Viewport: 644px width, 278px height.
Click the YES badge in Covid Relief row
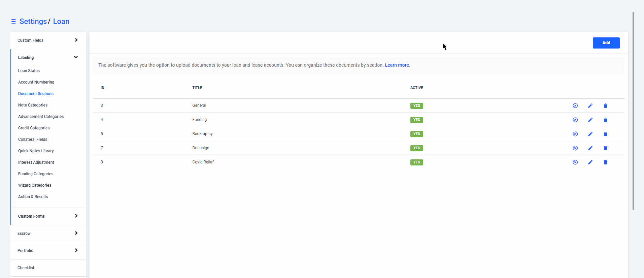pyautogui.click(x=416, y=162)
